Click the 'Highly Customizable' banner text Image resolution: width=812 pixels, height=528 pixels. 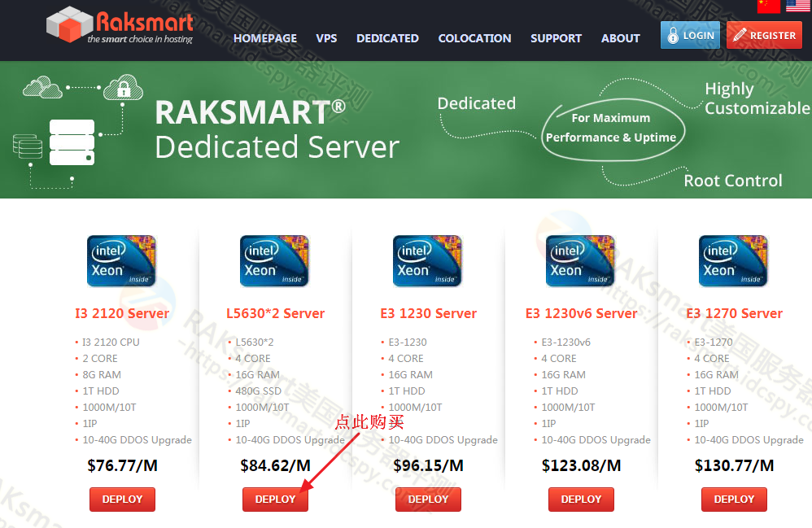757,98
